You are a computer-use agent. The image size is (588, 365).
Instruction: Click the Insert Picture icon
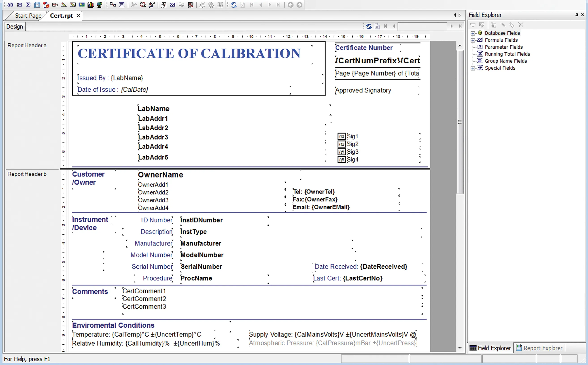point(82,4)
